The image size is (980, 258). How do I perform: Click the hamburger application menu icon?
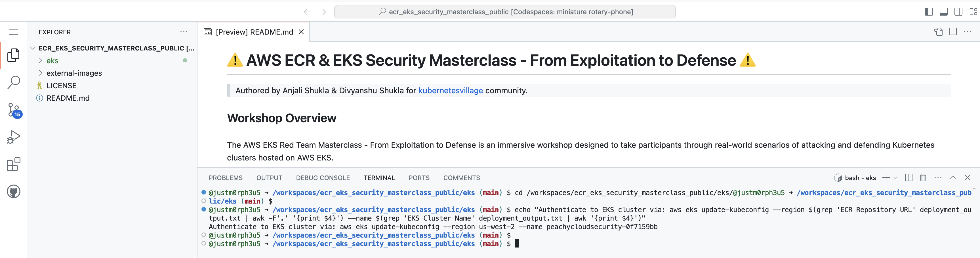[14, 32]
